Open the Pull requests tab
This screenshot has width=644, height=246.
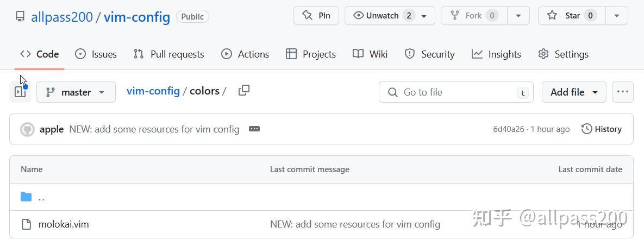pyautogui.click(x=168, y=54)
